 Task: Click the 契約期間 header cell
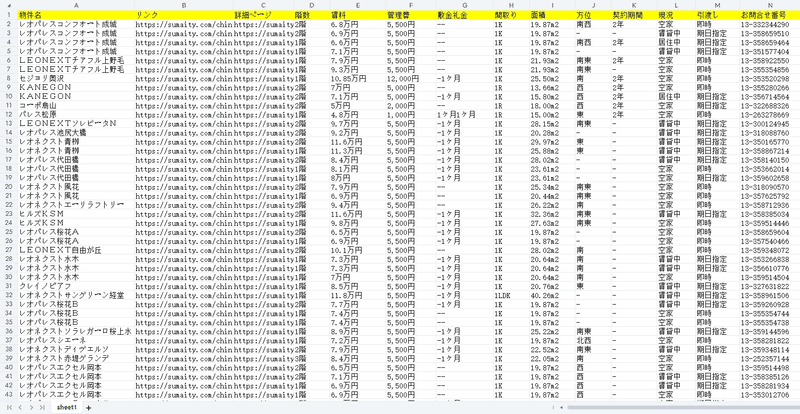pyautogui.click(x=634, y=15)
